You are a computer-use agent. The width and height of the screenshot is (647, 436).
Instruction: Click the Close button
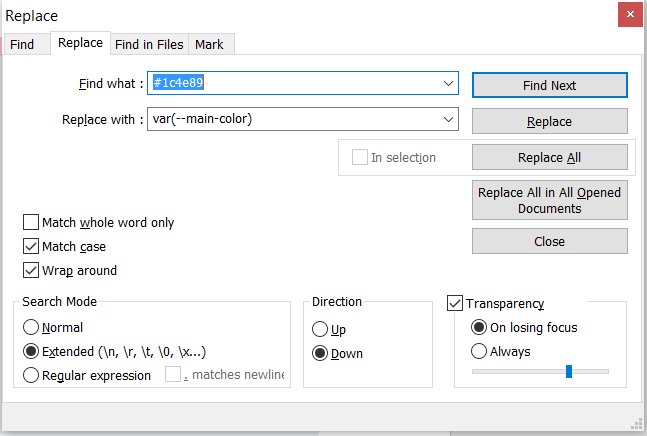(x=550, y=241)
